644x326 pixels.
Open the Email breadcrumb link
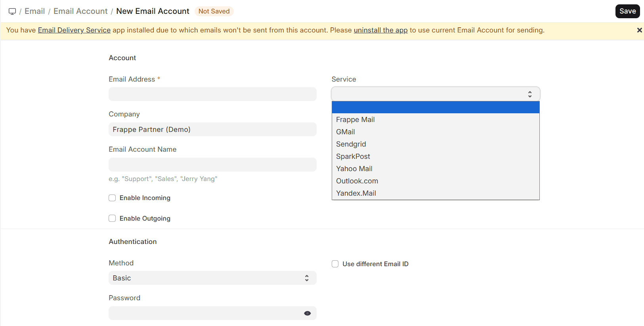click(35, 11)
